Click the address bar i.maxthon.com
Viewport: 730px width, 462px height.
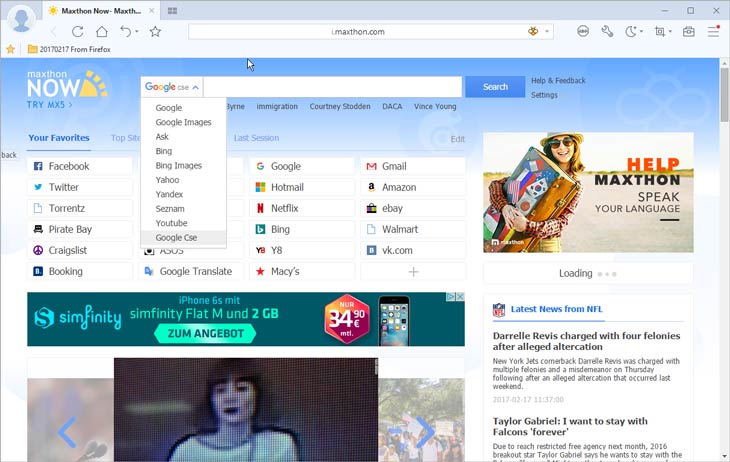coord(358,32)
